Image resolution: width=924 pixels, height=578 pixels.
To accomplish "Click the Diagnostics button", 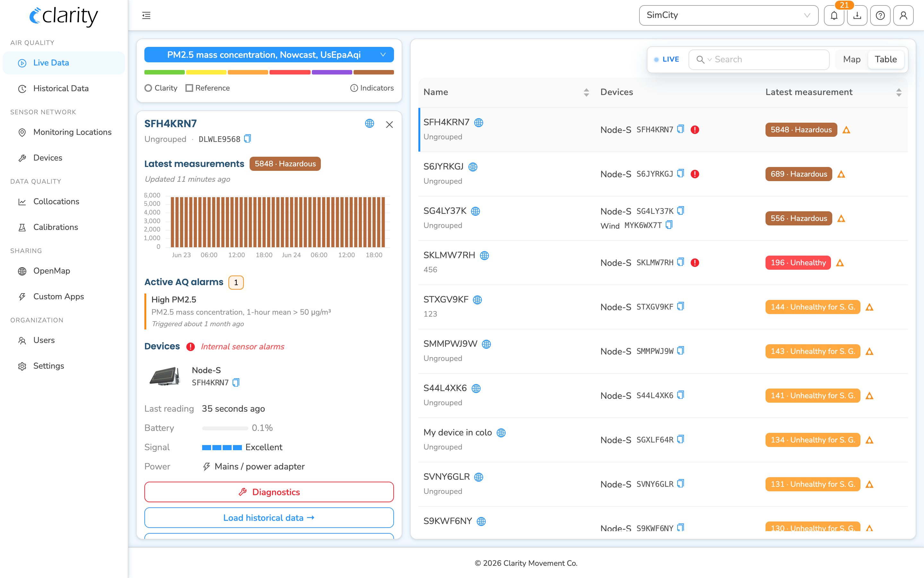I will click(269, 492).
